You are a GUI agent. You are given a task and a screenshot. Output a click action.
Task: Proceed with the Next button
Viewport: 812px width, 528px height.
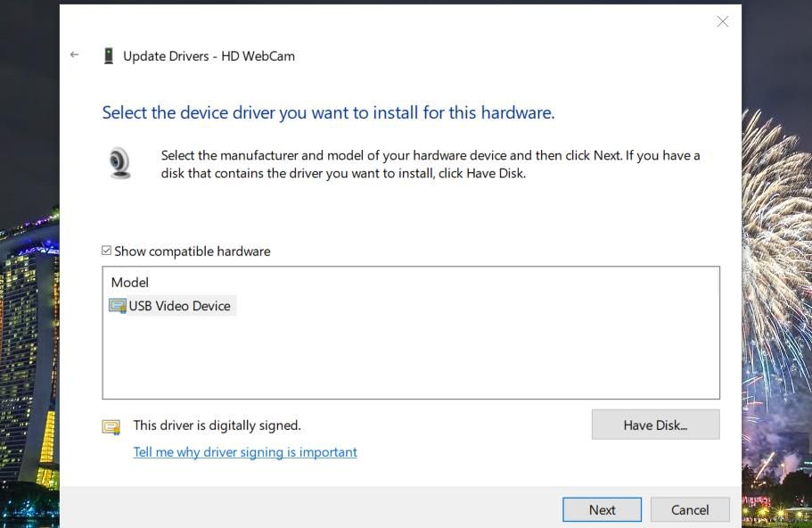coord(602,510)
